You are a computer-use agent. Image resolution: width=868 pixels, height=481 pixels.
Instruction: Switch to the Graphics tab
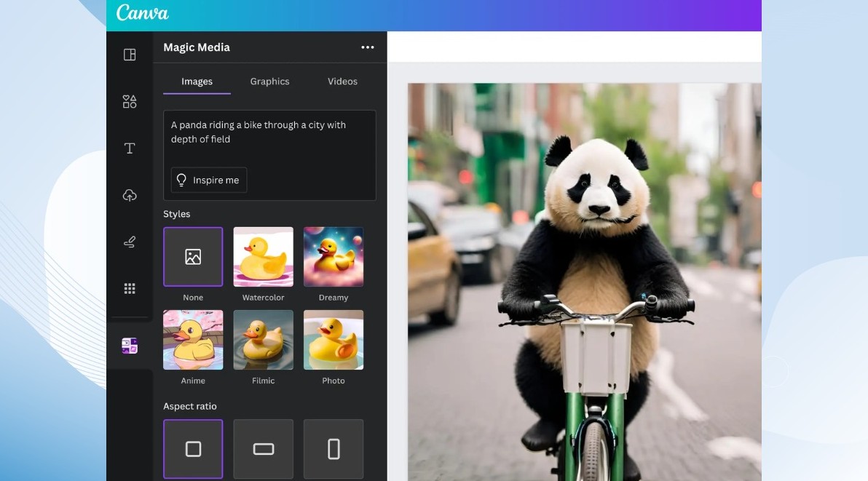tap(269, 82)
